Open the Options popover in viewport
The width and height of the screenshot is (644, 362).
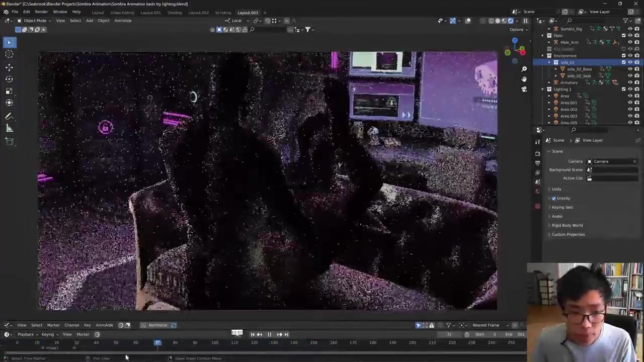point(518,30)
